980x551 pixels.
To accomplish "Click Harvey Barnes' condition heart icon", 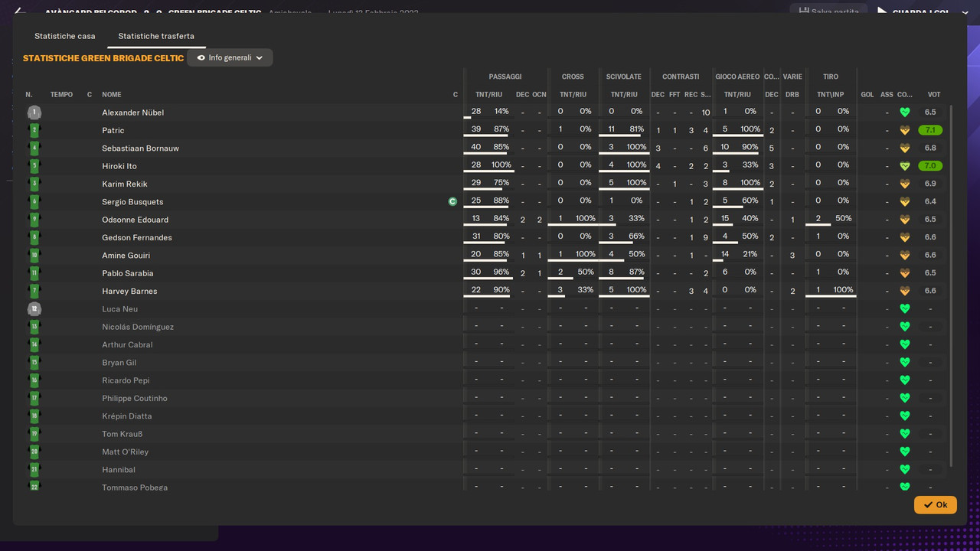I will (904, 291).
